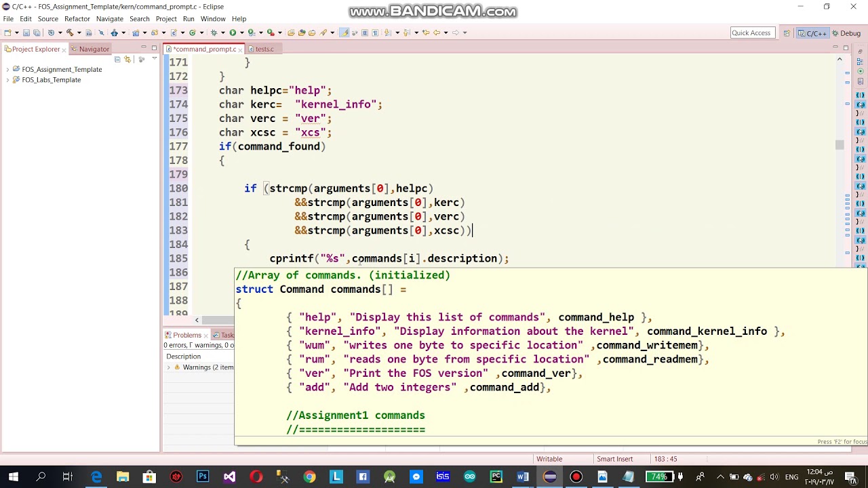This screenshot has height=488, width=868.
Task: Open Outline view icon in right trim
Action: (860, 62)
